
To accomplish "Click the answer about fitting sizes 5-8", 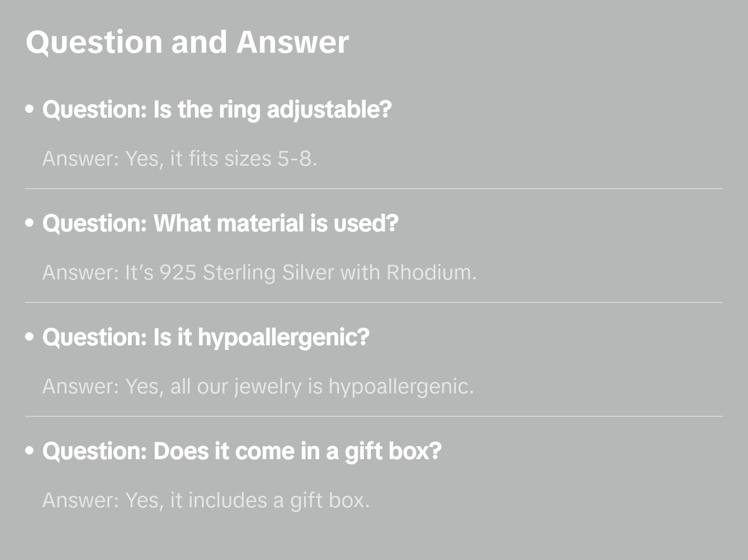I will (180, 159).
